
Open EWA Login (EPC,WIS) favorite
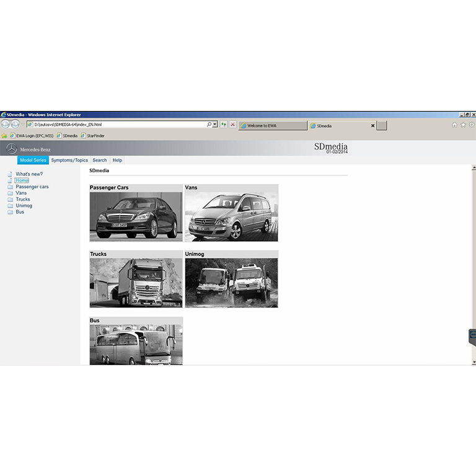click(32, 136)
